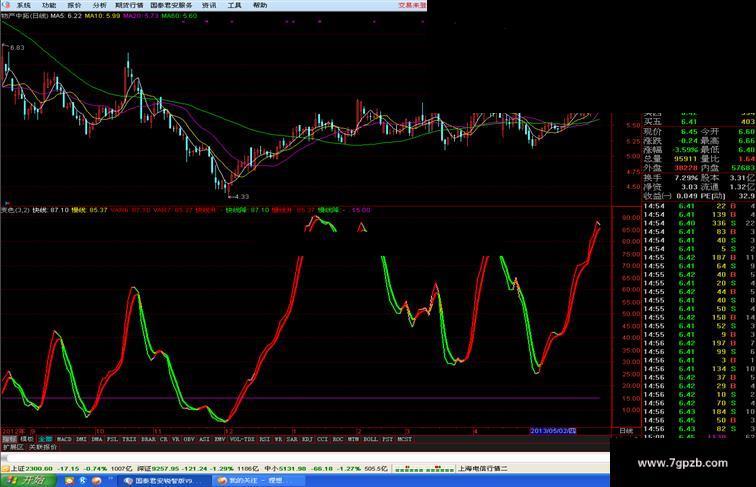Viewport: 756px width, 487px height.
Task: Open the 分析 menu
Action: coord(99,5)
